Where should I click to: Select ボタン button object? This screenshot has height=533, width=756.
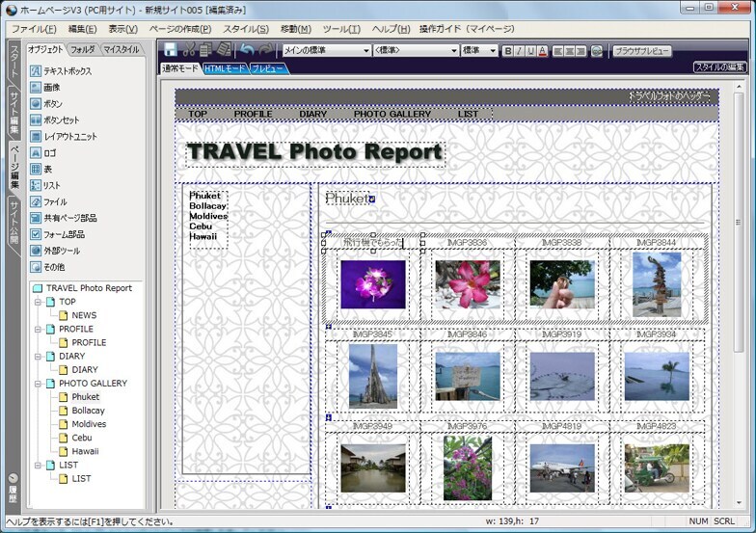pos(36,104)
